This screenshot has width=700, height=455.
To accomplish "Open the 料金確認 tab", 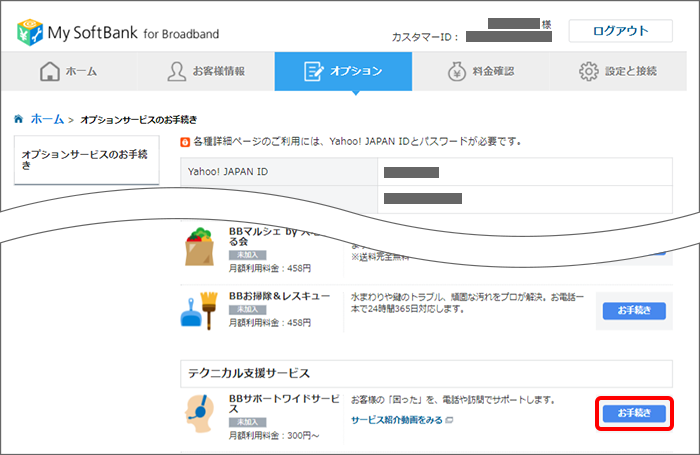I will [x=480, y=71].
